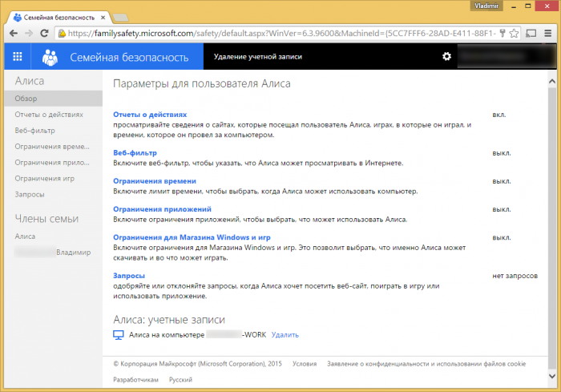Click the Веб-фильтр heading link
Screen dimensions: 561x392
tap(135, 153)
